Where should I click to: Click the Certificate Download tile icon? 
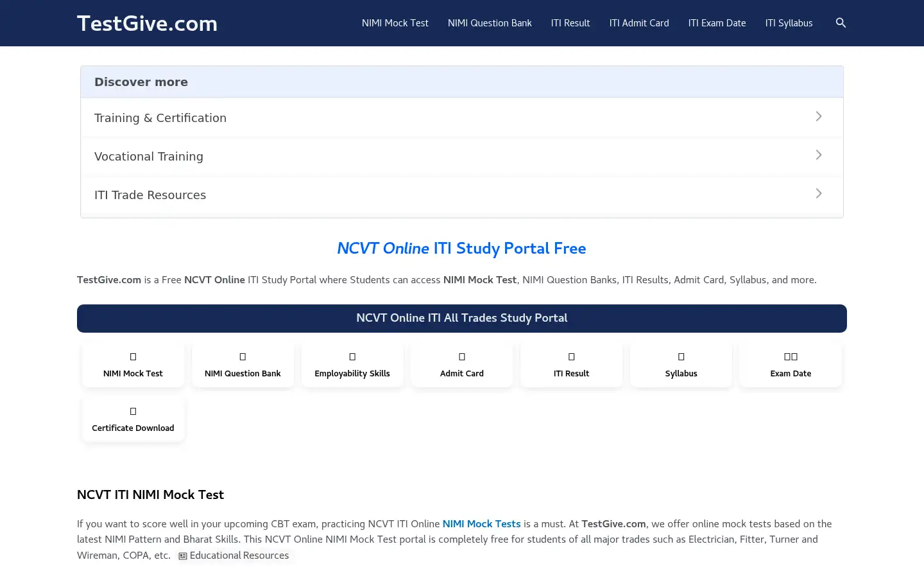point(133,411)
